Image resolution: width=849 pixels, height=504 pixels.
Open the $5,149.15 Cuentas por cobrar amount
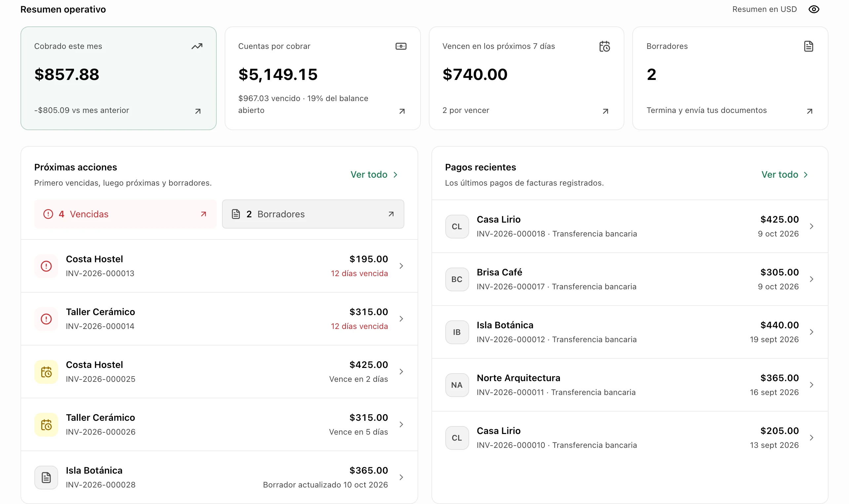click(278, 75)
